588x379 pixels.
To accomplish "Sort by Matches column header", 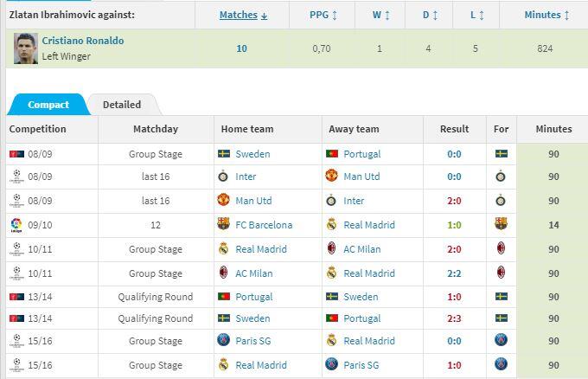I will [243, 15].
